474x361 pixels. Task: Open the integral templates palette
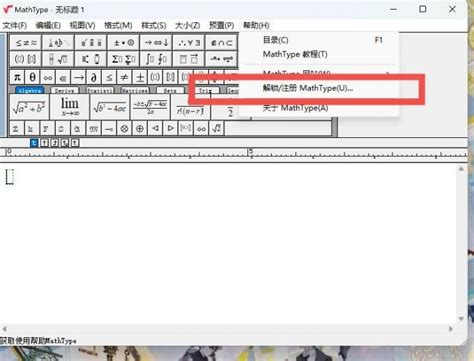156,59
